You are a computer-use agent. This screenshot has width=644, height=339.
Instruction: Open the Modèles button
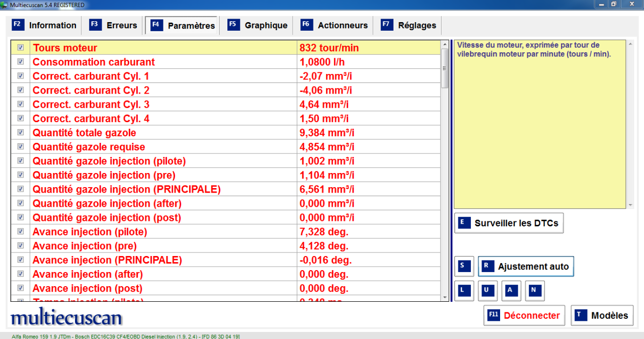pyautogui.click(x=602, y=315)
